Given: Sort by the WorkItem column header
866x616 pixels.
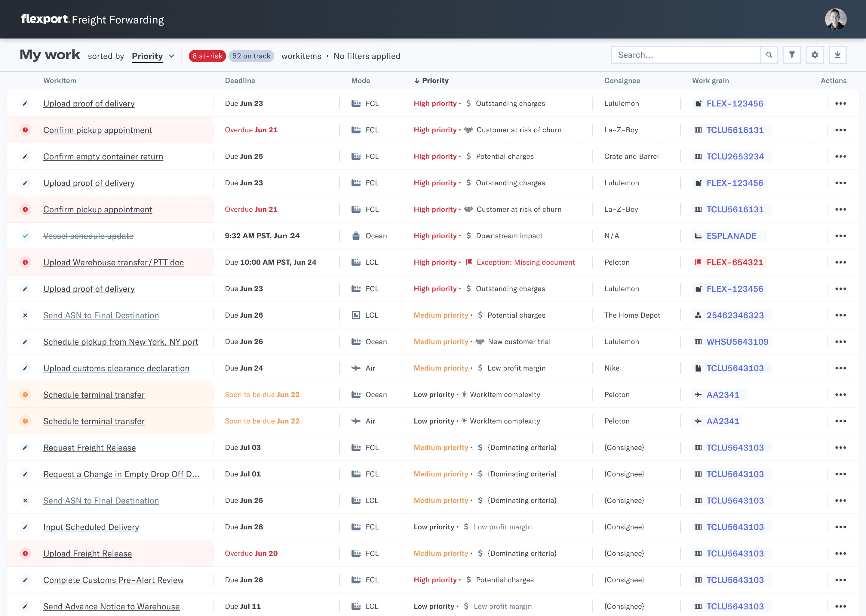Looking at the screenshot, I should [x=60, y=80].
